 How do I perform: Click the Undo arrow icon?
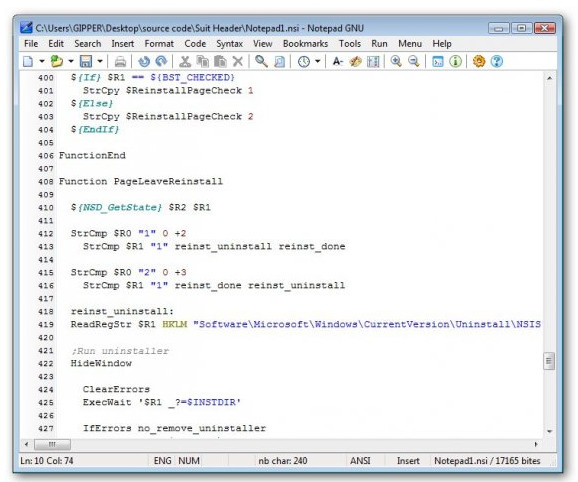[x=144, y=61]
